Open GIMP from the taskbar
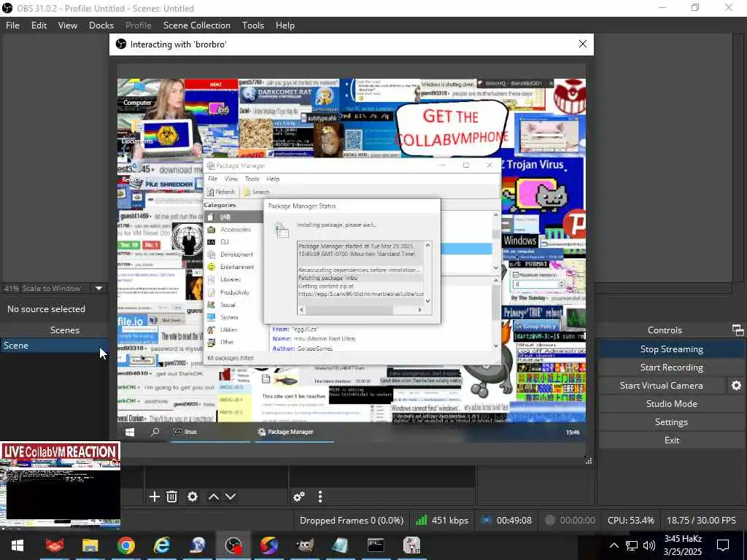Image resolution: width=747 pixels, height=560 pixels. tap(304, 545)
